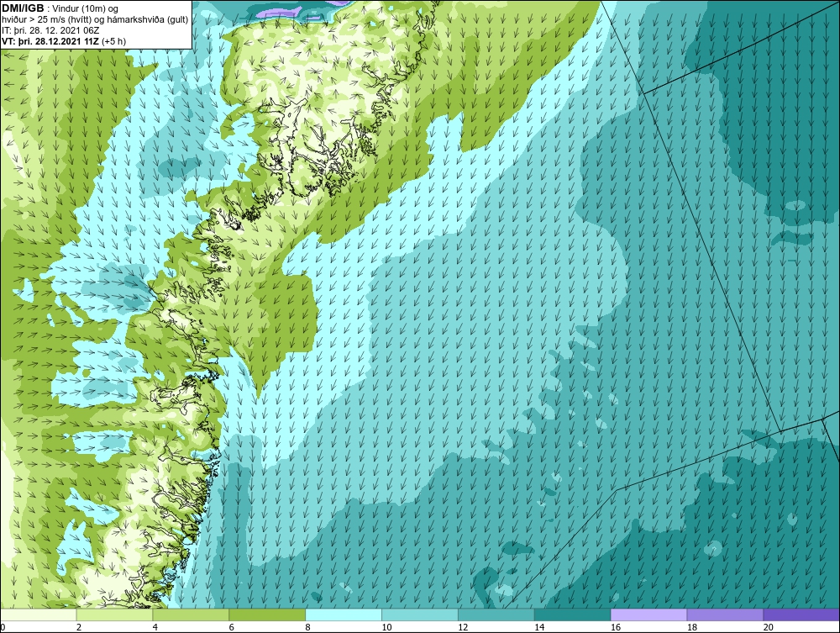
Task: Click the 4–6 m/s green legend swatch
Action: coord(191,615)
